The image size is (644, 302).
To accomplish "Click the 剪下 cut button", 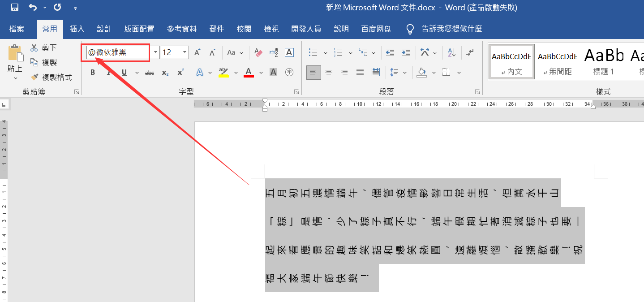I will point(44,47).
